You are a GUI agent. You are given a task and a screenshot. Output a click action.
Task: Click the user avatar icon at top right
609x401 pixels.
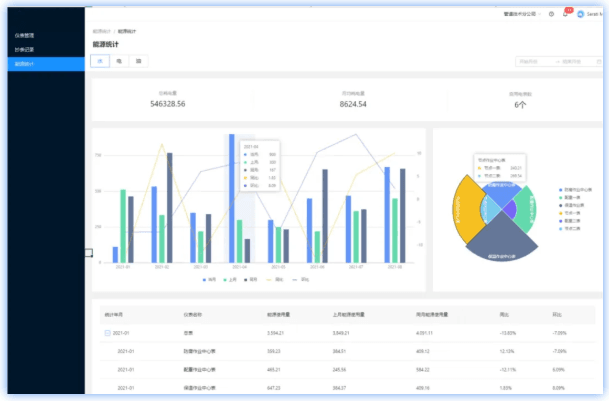coord(582,14)
